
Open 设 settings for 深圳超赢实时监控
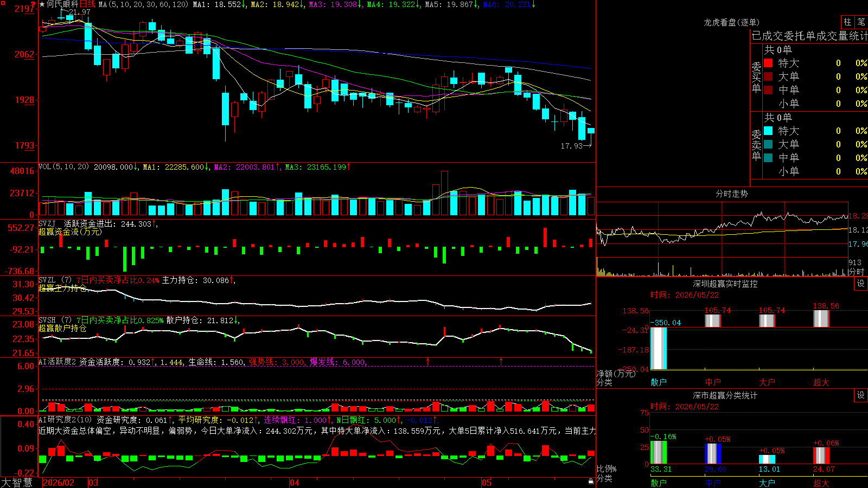861,284
